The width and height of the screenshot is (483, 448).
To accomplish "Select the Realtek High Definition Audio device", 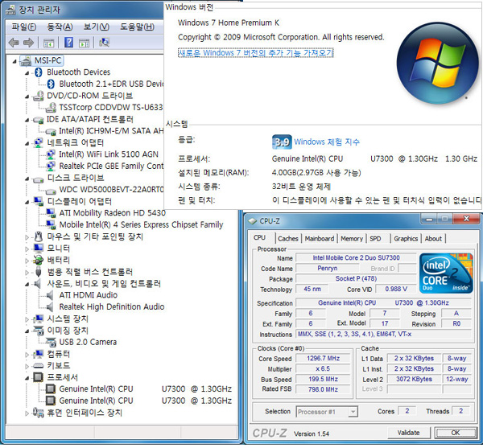I will [111, 306].
